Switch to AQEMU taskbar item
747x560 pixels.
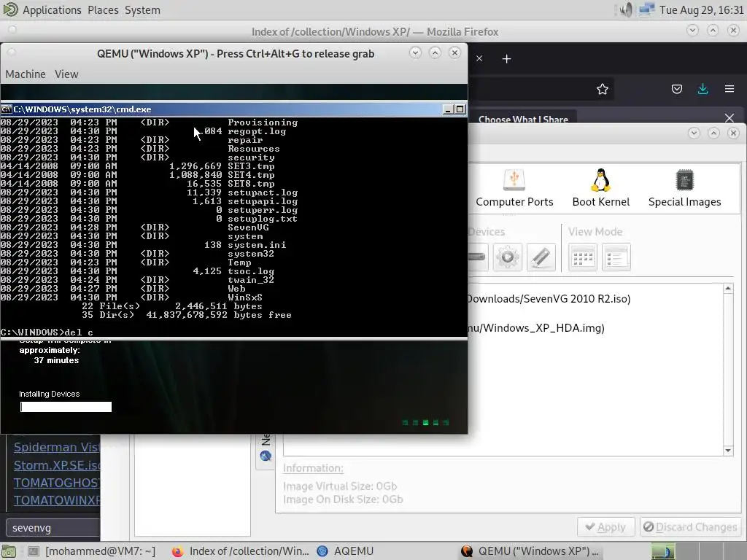pos(345,551)
